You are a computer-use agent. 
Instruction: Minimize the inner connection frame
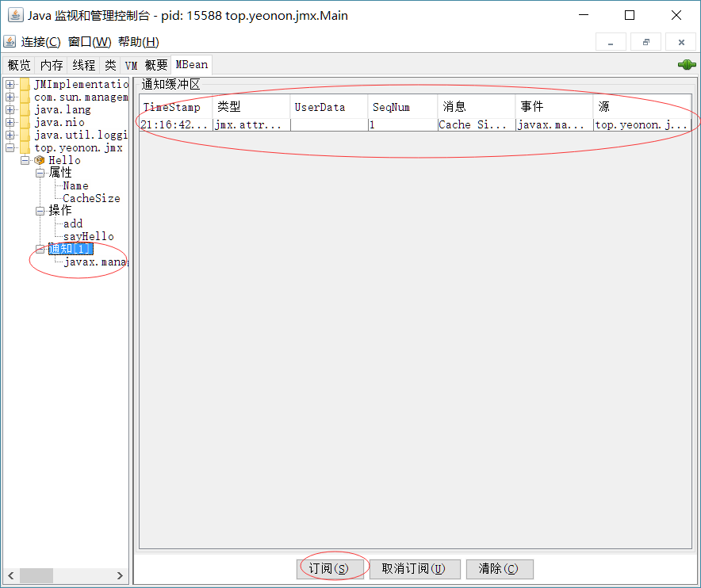tap(611, 42)
